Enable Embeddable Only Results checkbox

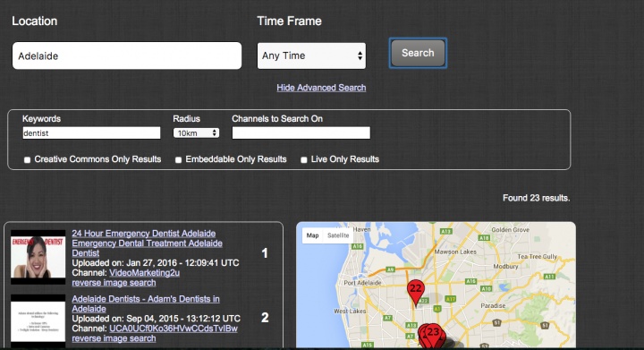(178, 160)
